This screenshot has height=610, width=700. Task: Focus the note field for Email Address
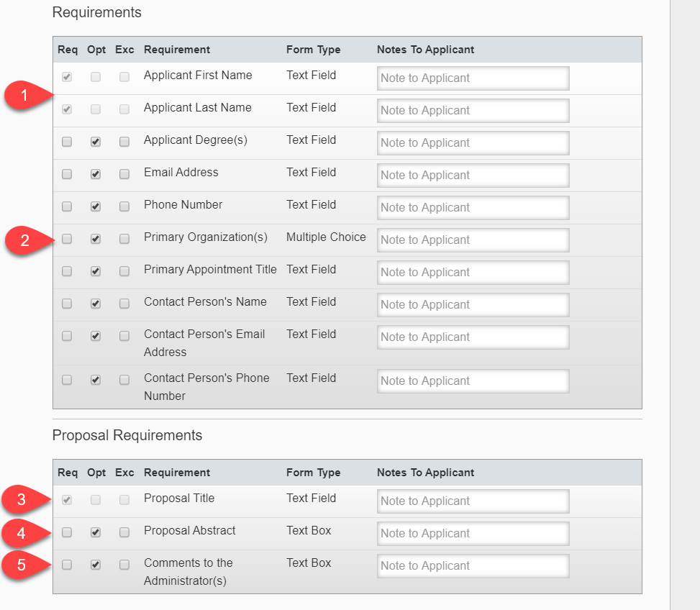point(473,176)
